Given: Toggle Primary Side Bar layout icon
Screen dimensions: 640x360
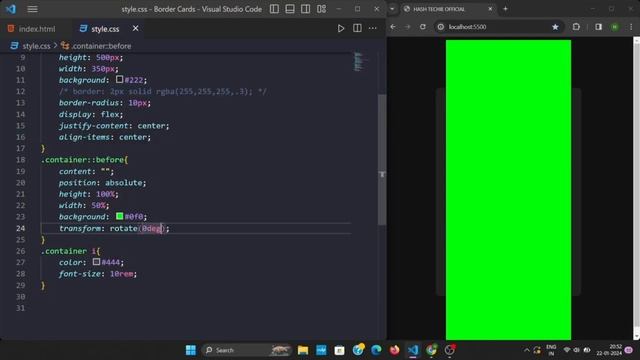Looking at the screenshot, I should click(274, 9).
